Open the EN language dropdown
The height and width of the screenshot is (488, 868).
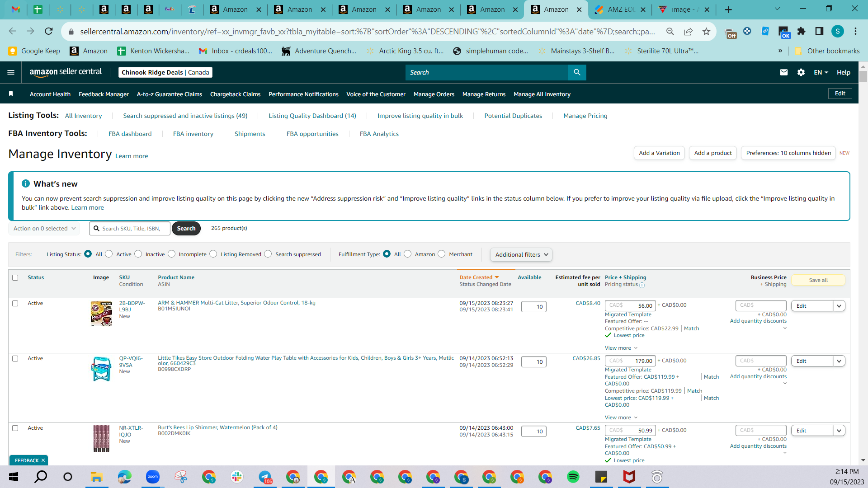point(821,72)
